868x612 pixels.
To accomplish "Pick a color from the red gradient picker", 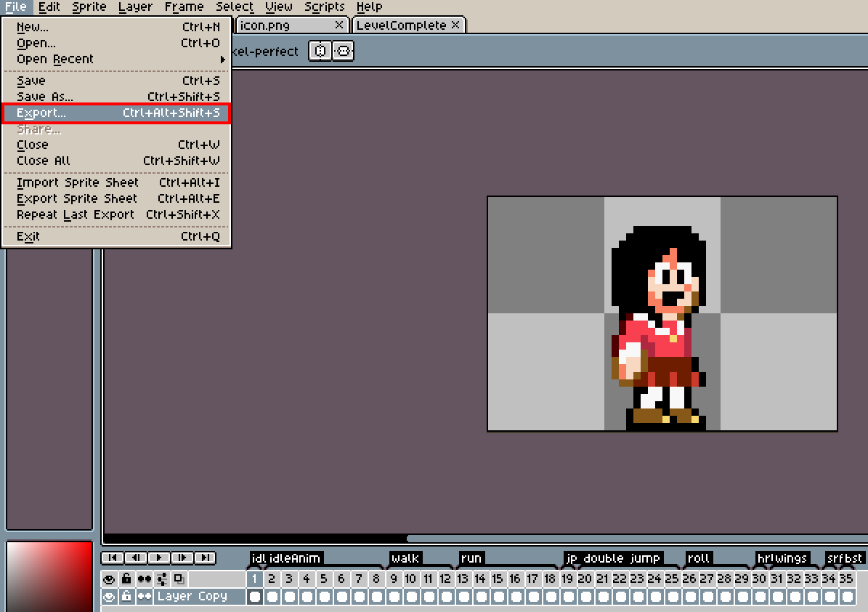I will [49, 576].
